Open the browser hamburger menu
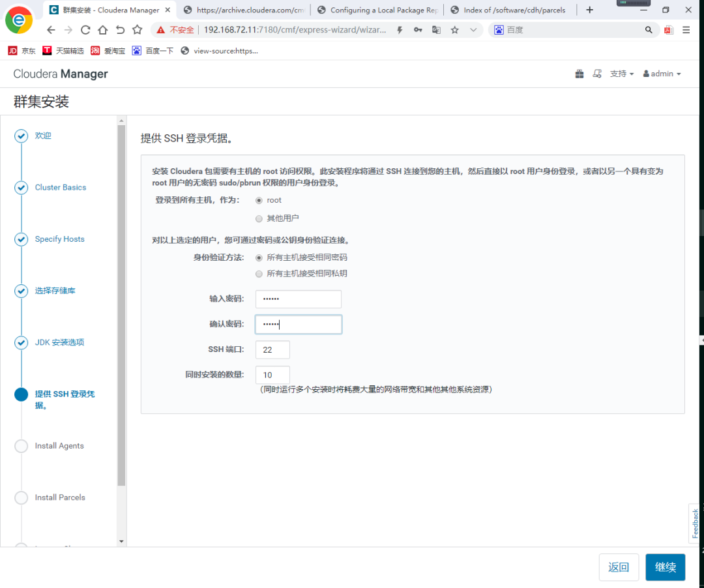704x588 pixels. click(686, 30)
